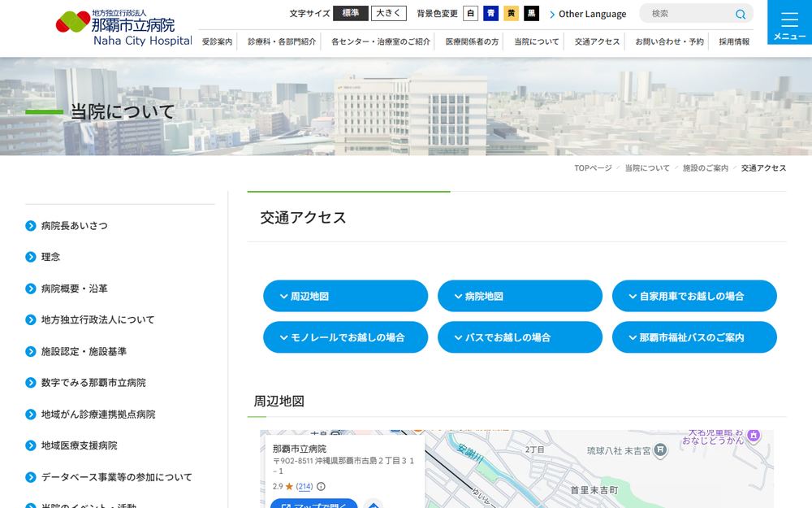Select yellow 黄 background color
This screenshot has height=508, width=812.
[511, 14]
